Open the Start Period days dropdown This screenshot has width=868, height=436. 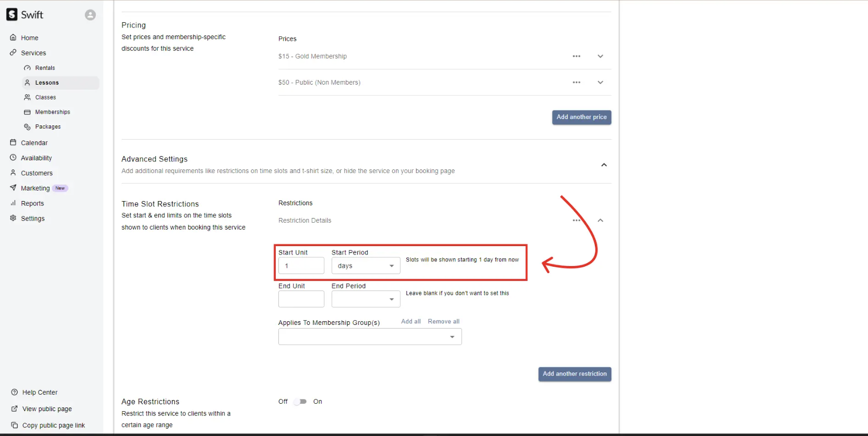[x=366, y=266]
